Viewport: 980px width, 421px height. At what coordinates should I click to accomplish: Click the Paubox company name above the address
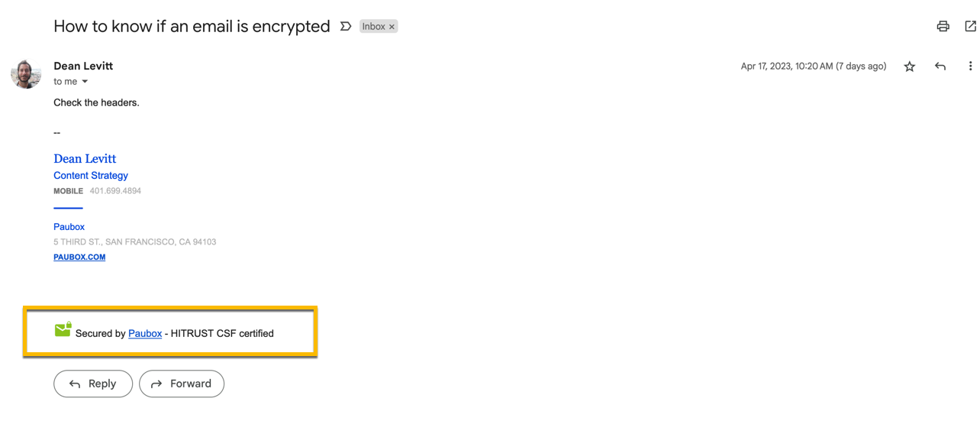[x=69, y=227]
